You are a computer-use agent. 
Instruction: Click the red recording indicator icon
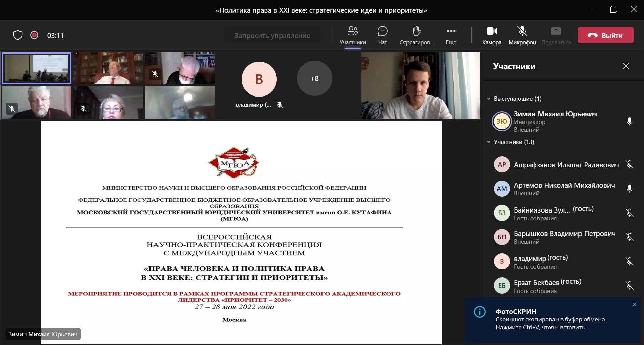34,35
